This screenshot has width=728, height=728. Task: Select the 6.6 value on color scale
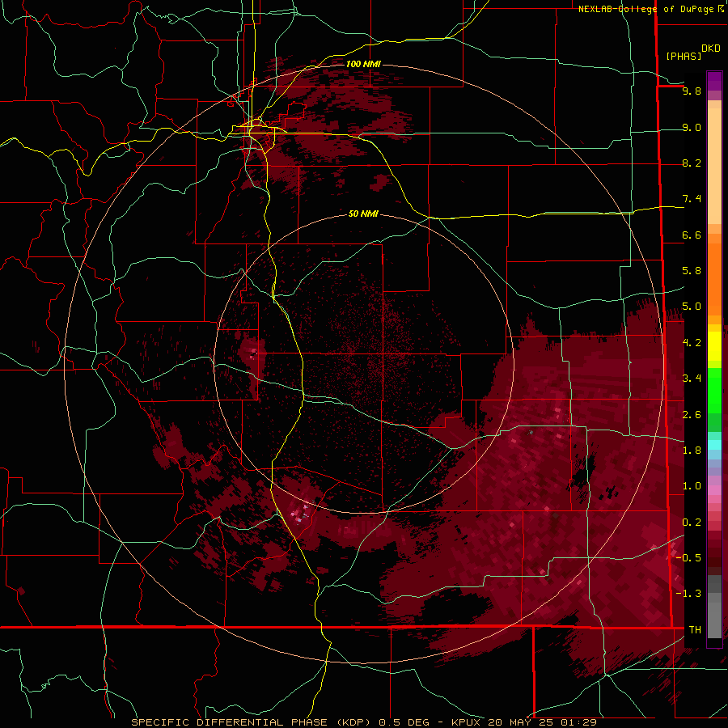point(692,235)
